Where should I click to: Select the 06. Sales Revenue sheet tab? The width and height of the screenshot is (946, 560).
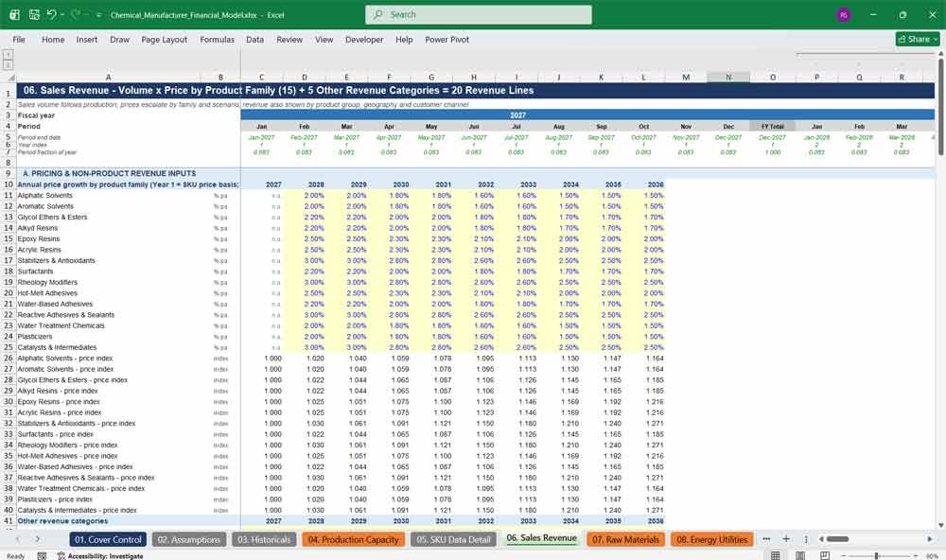[541, 538]
